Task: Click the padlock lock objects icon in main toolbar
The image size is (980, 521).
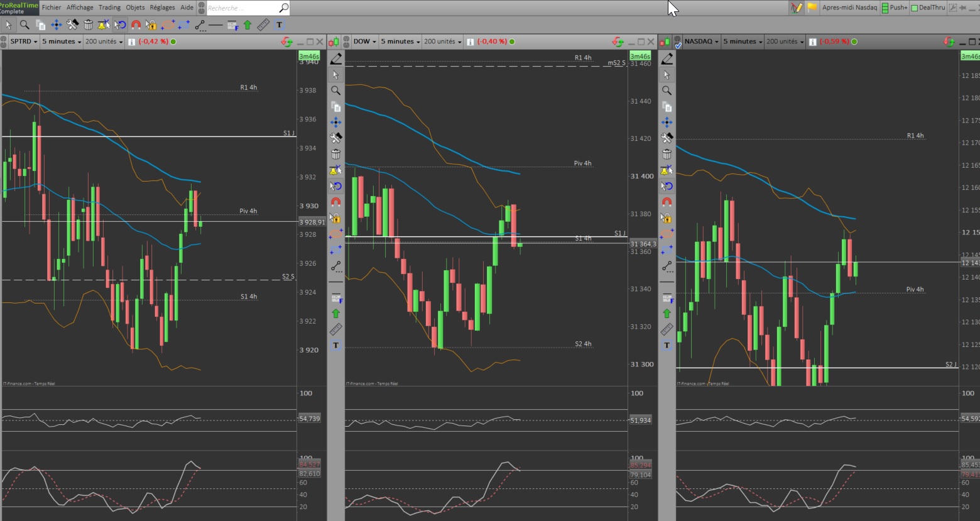Action: (x=151, y=25)
